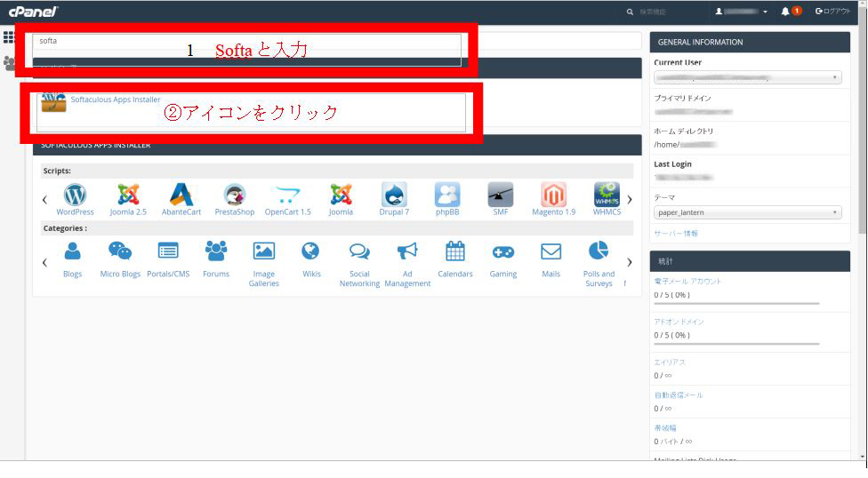Open the Image Galleries category icon
868x478 pixels.
click(263, 251)
